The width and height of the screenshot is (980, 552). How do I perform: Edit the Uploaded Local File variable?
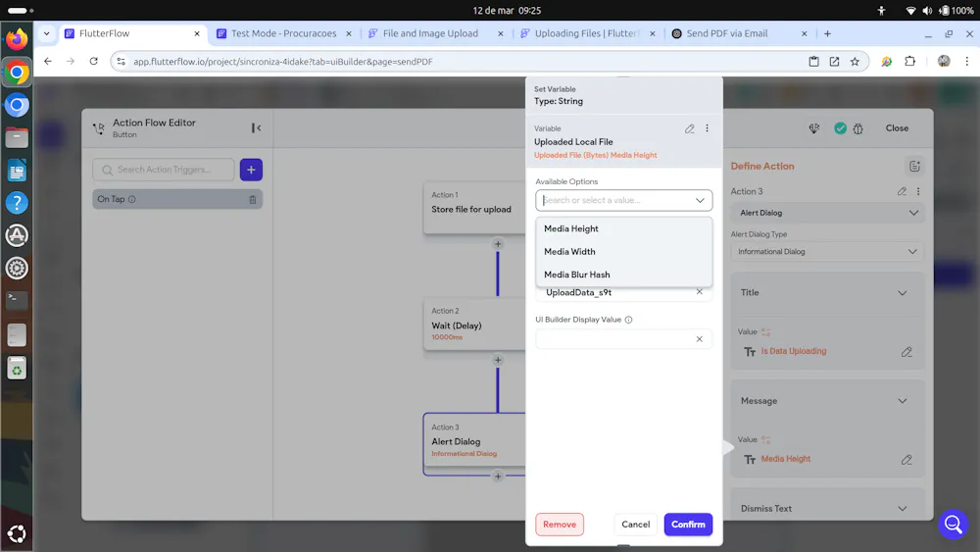(689, 128)
